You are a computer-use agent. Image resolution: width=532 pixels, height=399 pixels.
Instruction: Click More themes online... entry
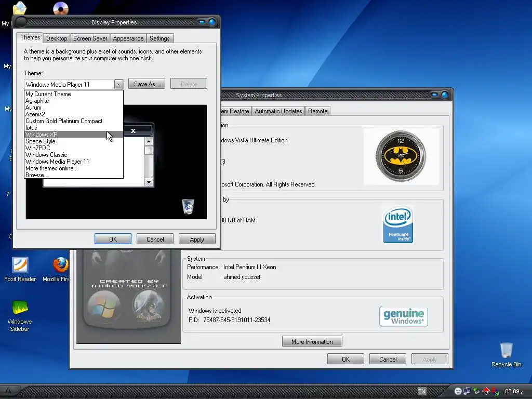[x=74, y=168]
